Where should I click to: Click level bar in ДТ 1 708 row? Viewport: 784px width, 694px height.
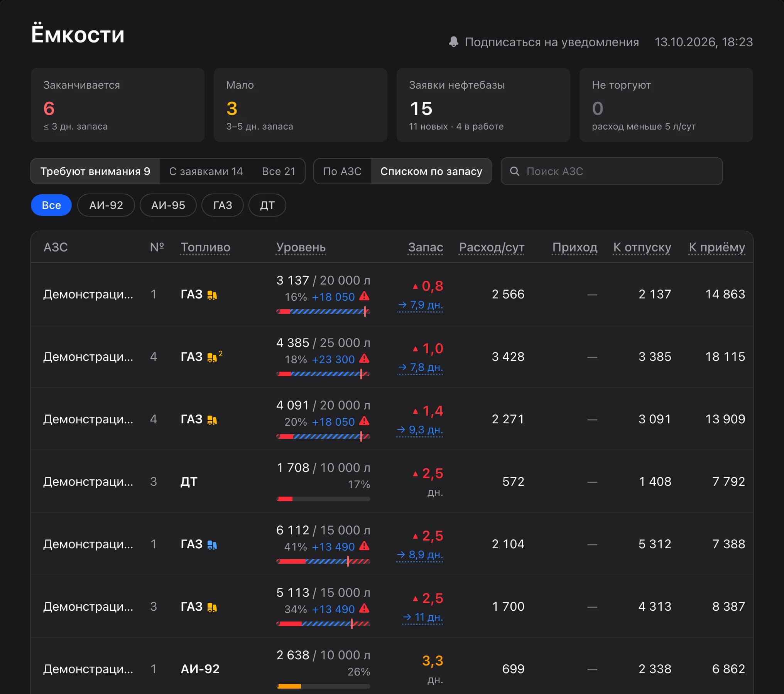click(x=323, y=499)
